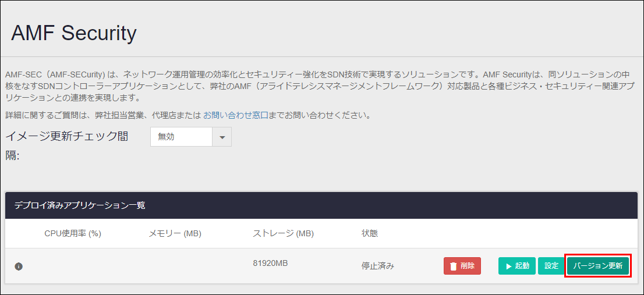Click the 81920MB storage value
Image resolution: width=644 pixels, height=295 pixels.
[270, 263]
